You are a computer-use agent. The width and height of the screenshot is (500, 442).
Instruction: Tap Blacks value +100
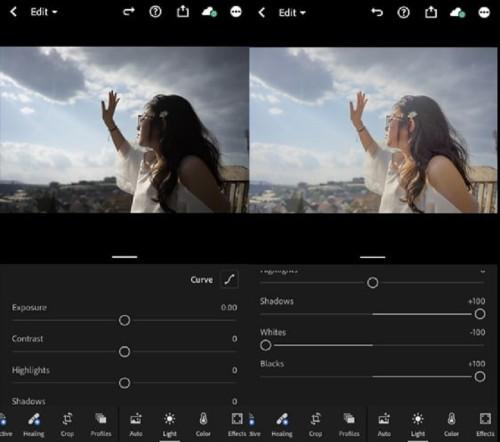pyautogui.click(x=476, y=364)
